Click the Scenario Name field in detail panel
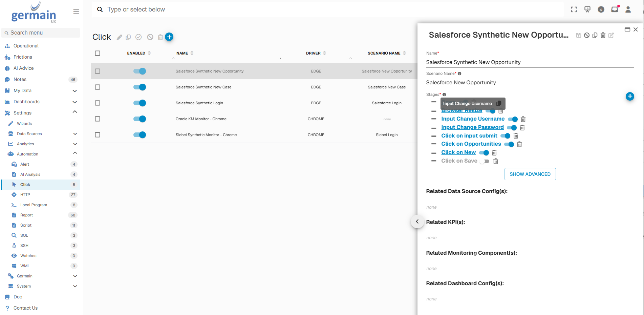Screen dimensions: 644x315 click(x=530, y=83)
